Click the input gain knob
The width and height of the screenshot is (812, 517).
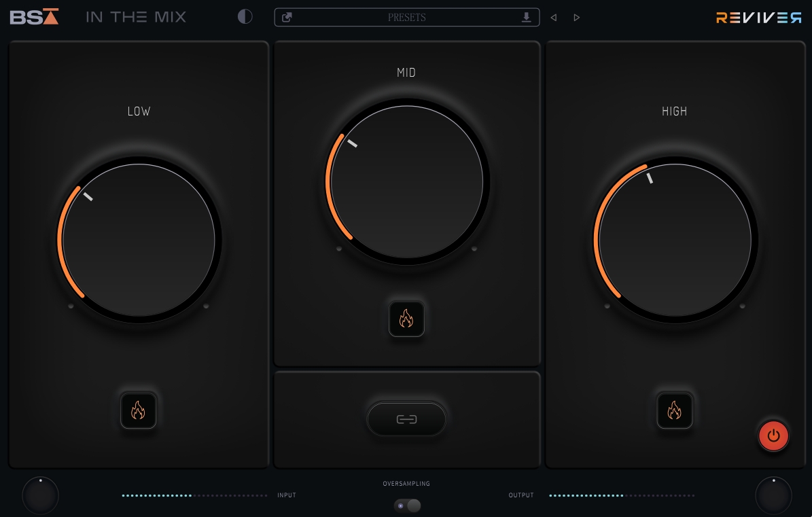point(40,495)
